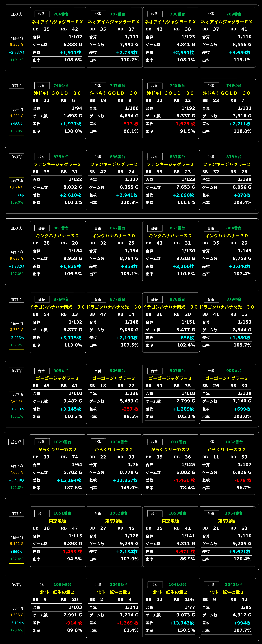Viewport: 262px width, 644px height.
Task: Choose the "9,482 G" game count
Action: click(73, 401)
